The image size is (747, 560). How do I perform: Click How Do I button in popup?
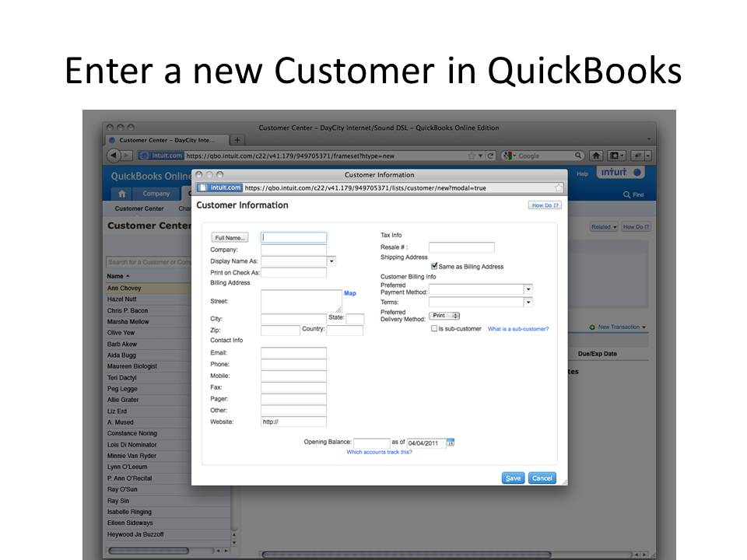(545, 205)
